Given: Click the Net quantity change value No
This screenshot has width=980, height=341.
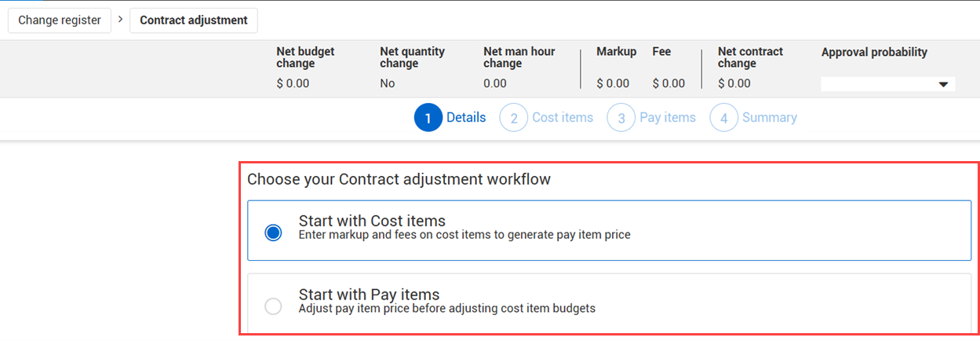Looking at the screenshot, I should pos(388,83).
